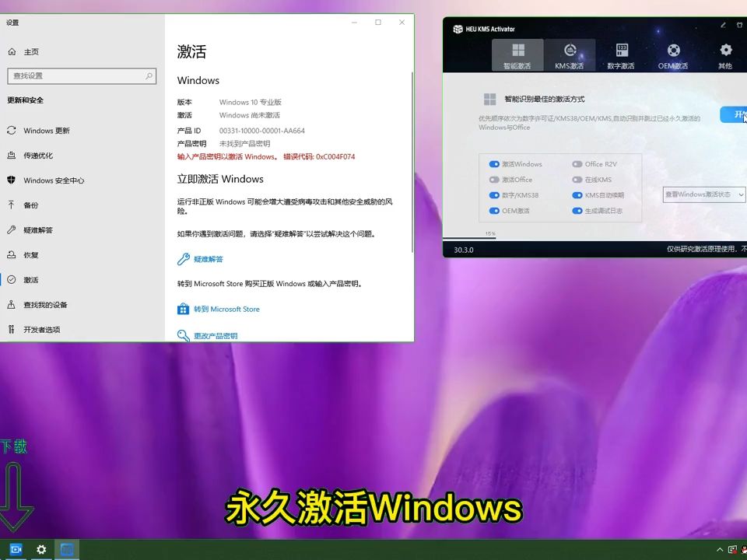The height and width of the screenshot is (560, 747).
Task: Click the Settings window vertical scrollbar
Action: [412, 162]
